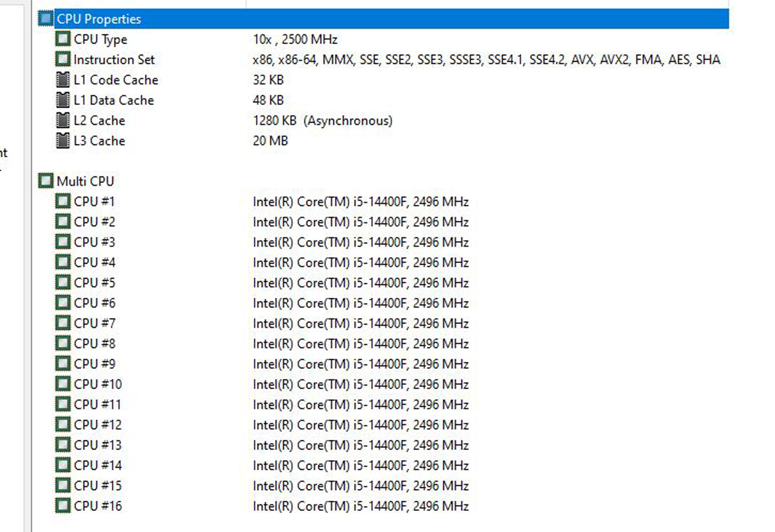The height and width of the screenshot is (532, 775).
Task: Select the L3 Cache label
Action: (x=100, y=141)
